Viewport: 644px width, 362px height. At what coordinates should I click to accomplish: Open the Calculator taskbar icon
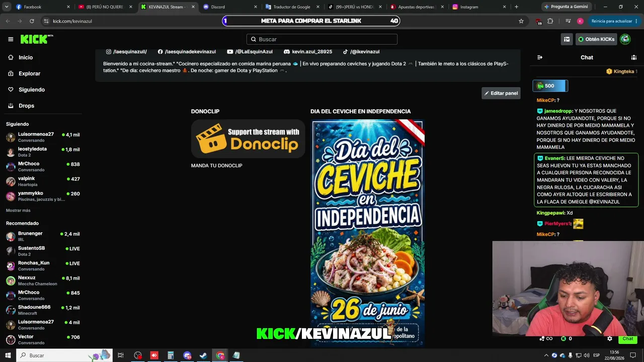(171, 355)
